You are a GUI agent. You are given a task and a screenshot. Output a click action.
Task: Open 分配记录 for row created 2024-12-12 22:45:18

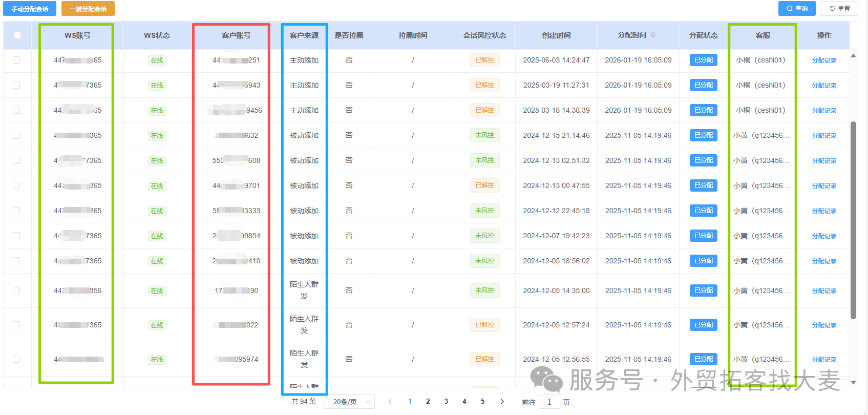coord(824,211)
